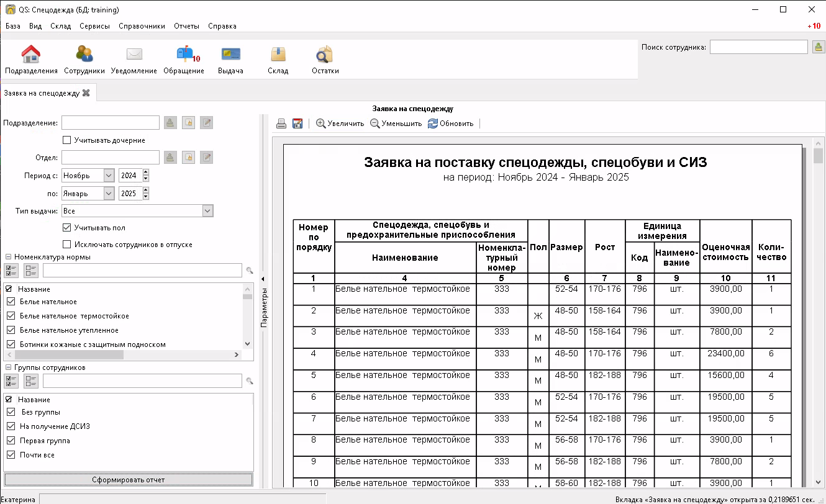Uncheck На получение ДСИЗ group
Screen dimensions: 826x504
coord(11,426)
